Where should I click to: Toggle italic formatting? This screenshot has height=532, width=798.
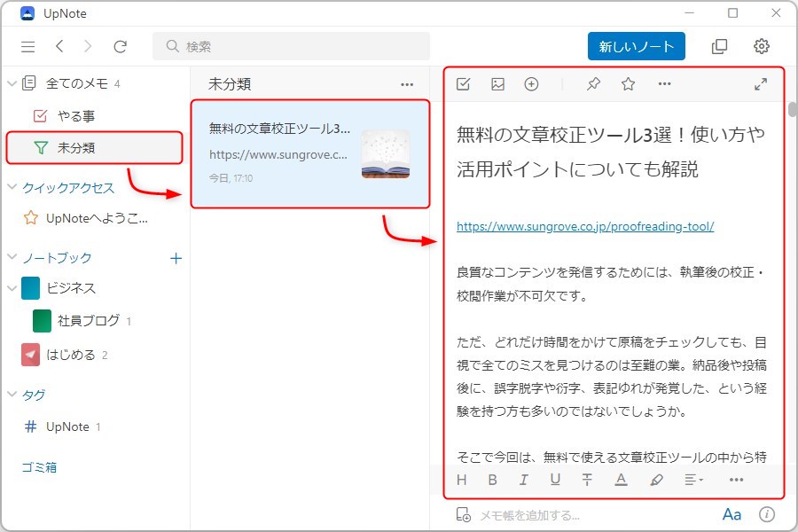point(524,480)
